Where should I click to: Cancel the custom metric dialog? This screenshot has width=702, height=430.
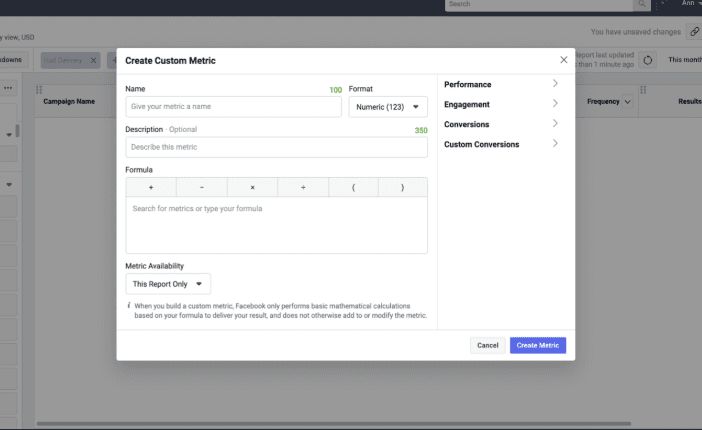point(487,345)
